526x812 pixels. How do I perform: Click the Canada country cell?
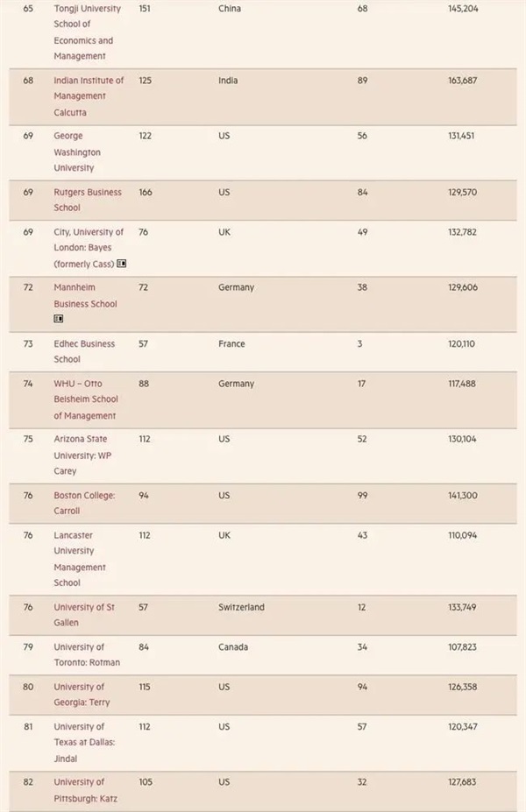tap(233, 647)
